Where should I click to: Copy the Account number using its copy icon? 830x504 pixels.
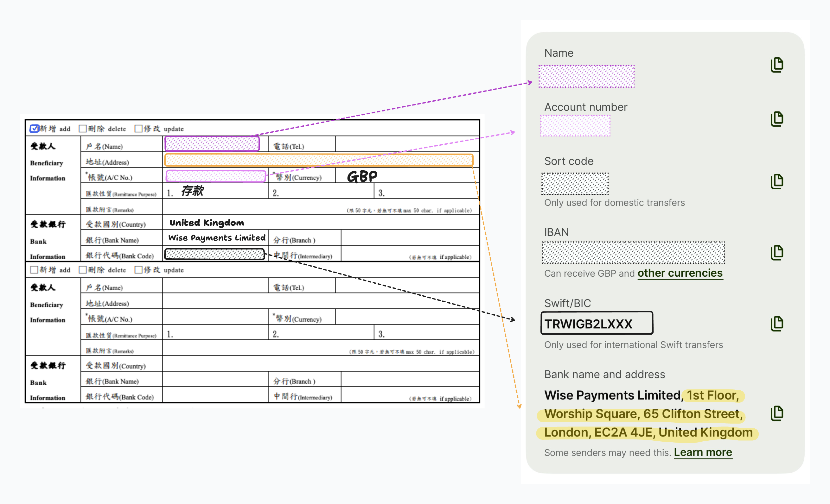776,119
